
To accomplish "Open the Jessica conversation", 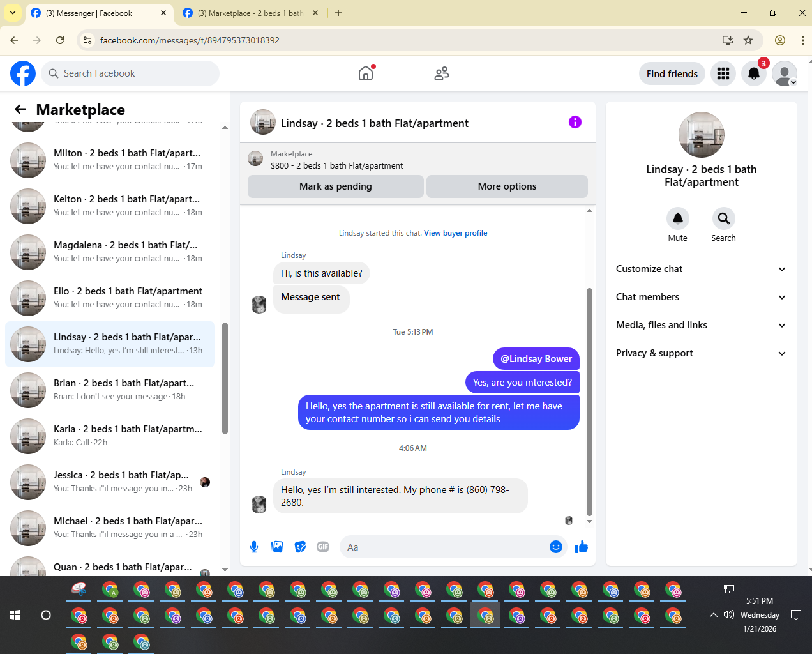I will [x=110, y=482].
